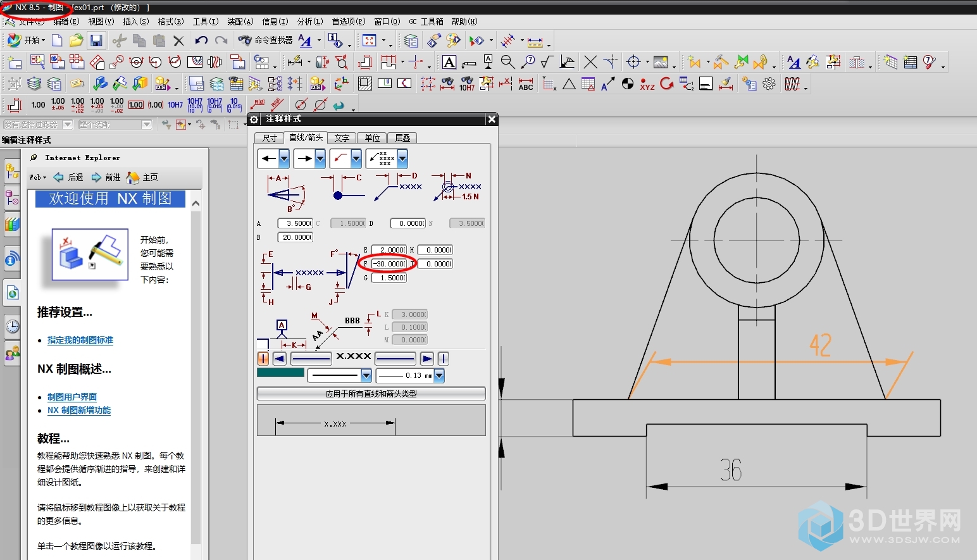Select the Surface Finish symbol icon

point(547,62)
